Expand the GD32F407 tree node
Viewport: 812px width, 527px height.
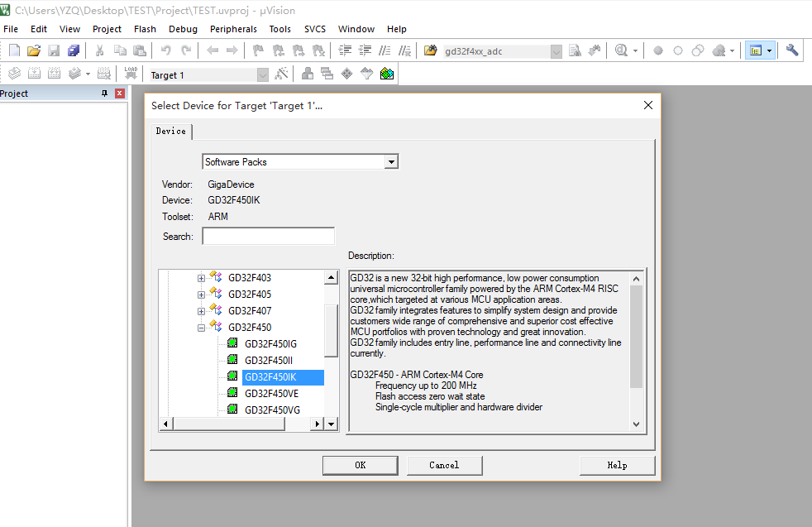coord(201,311)
